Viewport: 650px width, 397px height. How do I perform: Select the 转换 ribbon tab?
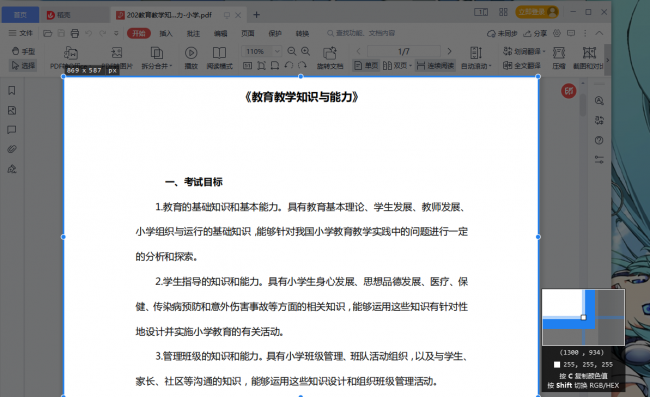click(303, 33)
